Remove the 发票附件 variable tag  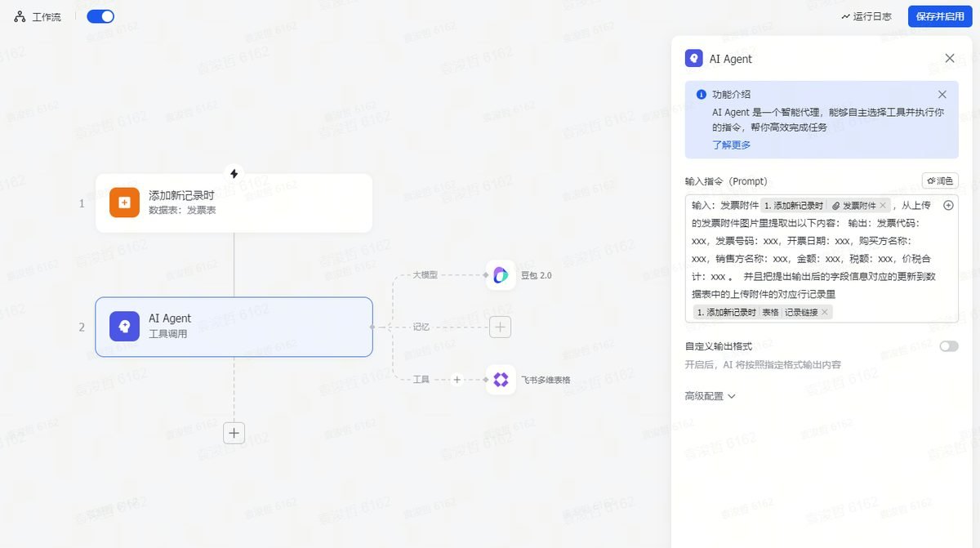pyautogui.click(x=883, y=206)
